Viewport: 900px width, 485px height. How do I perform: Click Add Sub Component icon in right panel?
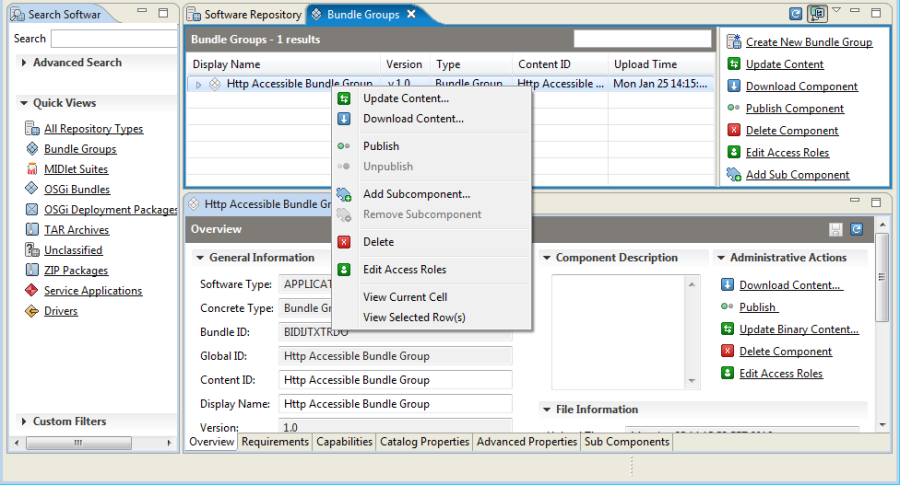734,174
